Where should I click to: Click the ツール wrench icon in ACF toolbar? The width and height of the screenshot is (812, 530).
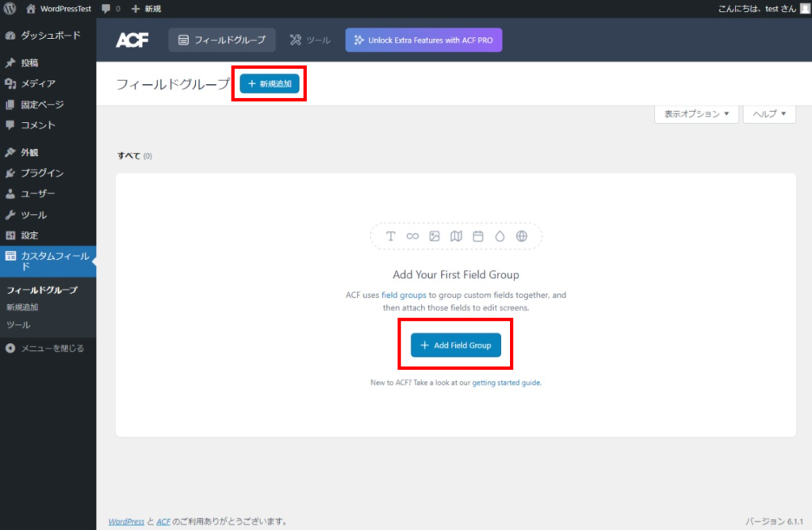(x=309, y=39)
